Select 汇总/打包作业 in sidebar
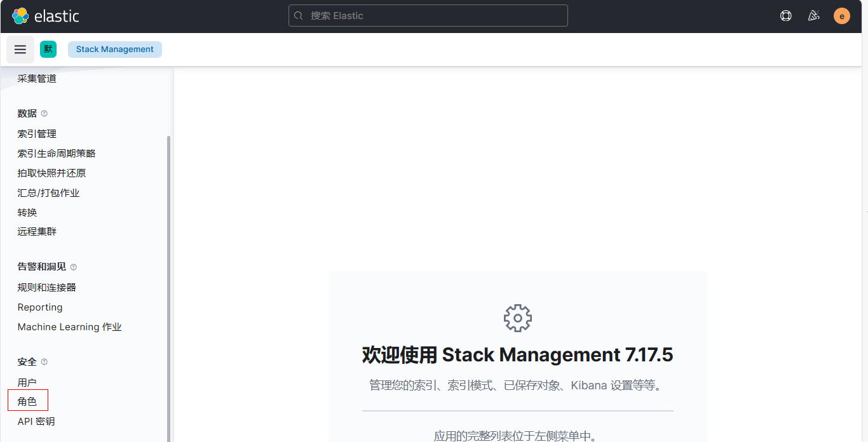 click(48, 193)
